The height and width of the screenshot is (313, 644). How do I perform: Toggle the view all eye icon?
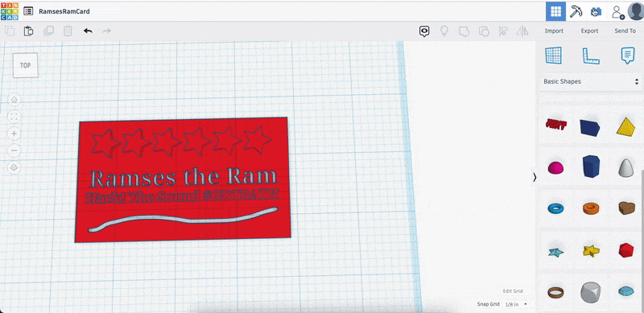pos(424,31)
